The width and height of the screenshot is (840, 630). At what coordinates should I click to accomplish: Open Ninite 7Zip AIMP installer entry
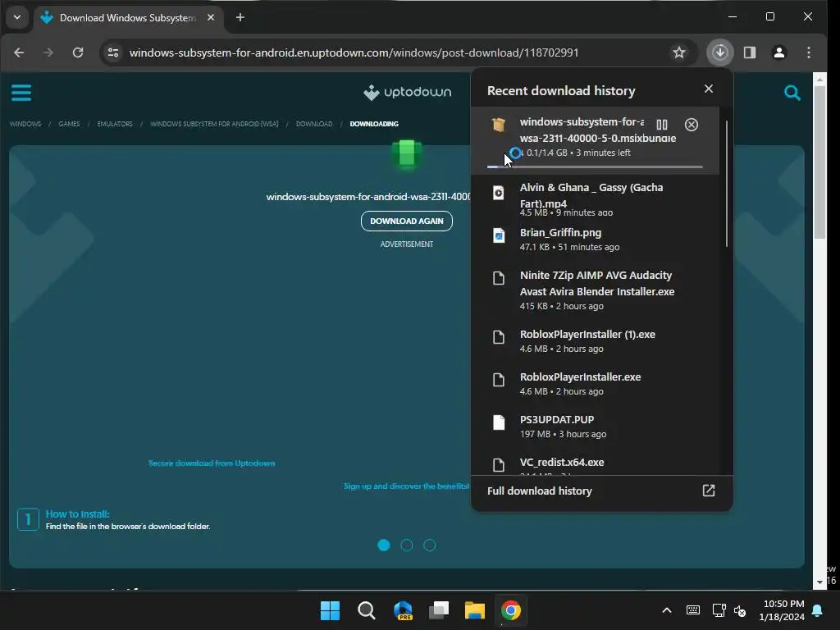595,290
